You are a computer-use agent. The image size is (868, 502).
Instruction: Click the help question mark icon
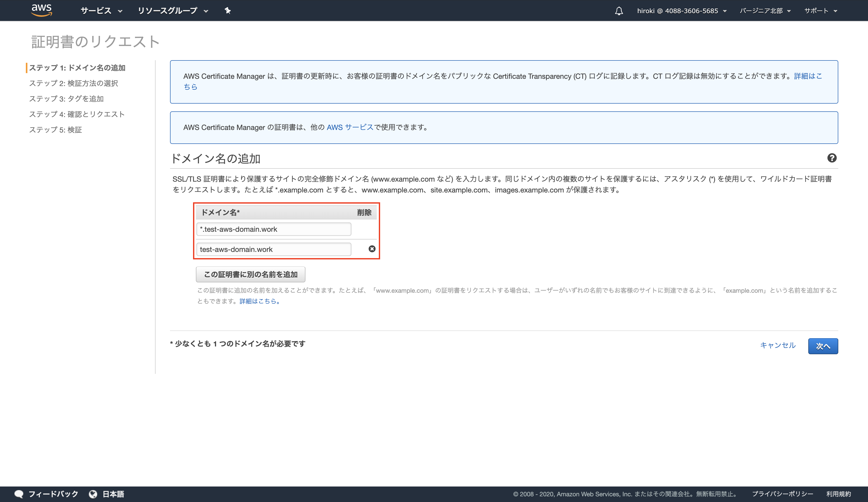(x=832, y=158)
